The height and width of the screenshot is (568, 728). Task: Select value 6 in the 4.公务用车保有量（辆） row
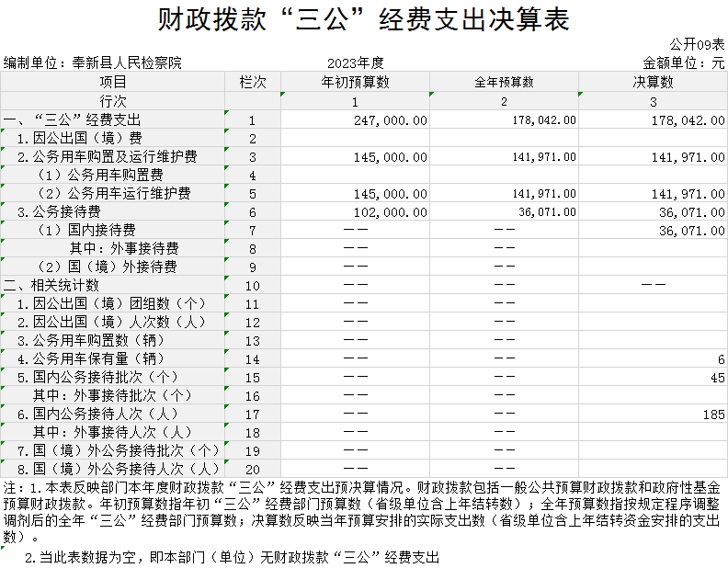tap(721, 359)
